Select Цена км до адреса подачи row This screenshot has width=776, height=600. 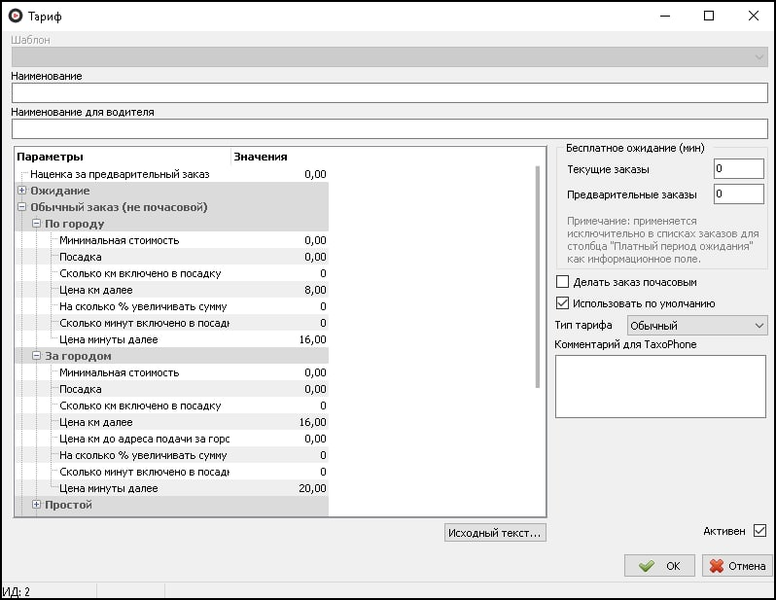[172, 439]
